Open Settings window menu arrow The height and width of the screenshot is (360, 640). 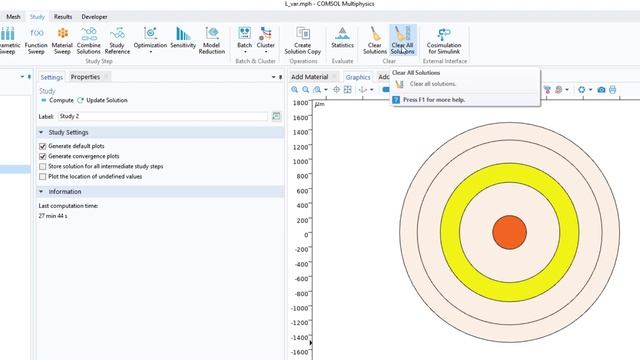pyautogui.click(x=273, y=77)
